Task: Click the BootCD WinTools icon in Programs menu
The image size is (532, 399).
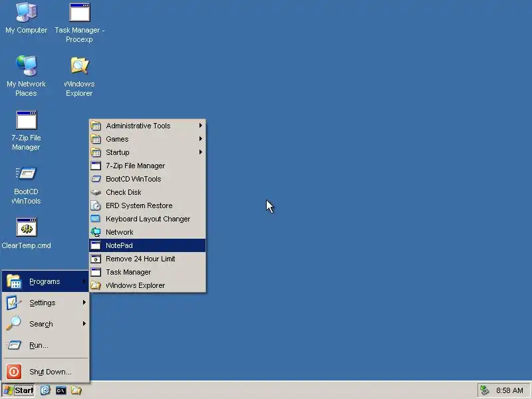Action: coord(96,179)
